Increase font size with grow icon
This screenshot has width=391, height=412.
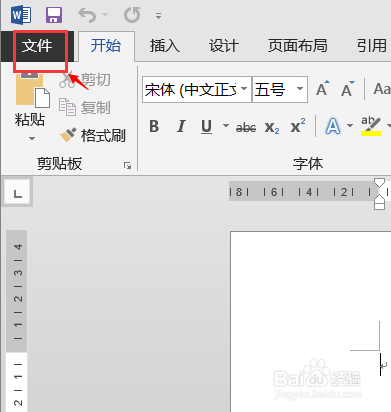click(x=323, y=89)
